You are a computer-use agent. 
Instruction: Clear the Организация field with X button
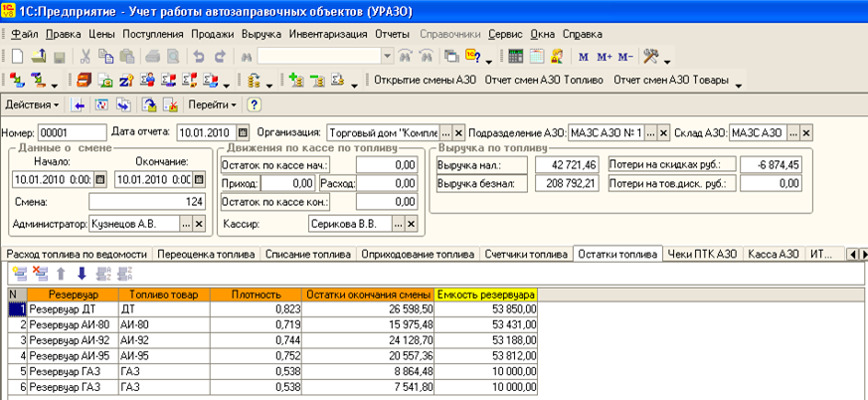click(x=459, y=133)
